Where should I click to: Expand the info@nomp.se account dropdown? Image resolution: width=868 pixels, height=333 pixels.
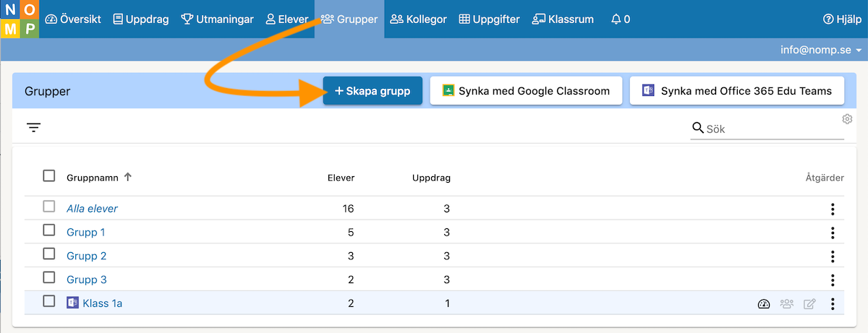click(x=821, y=51)
